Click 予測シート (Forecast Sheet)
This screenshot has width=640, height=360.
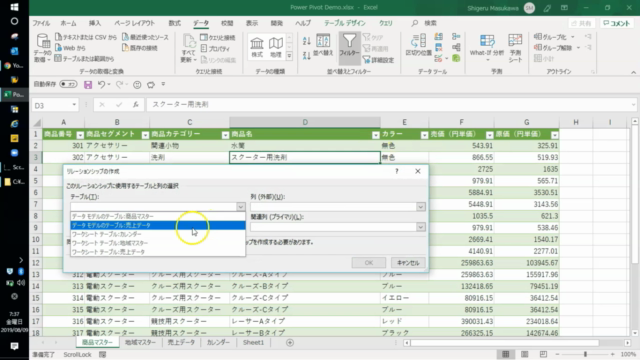coord(515,48)
